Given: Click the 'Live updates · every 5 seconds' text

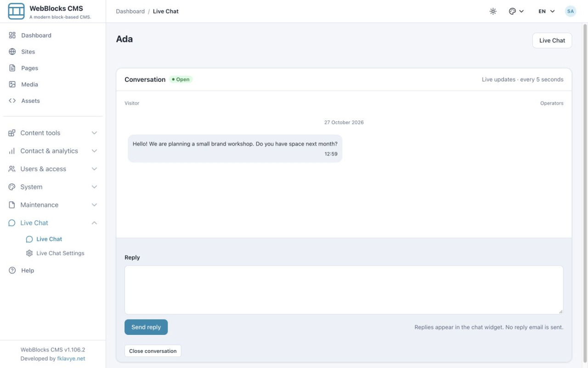Looking at the screenshot, I should [522, 80].
